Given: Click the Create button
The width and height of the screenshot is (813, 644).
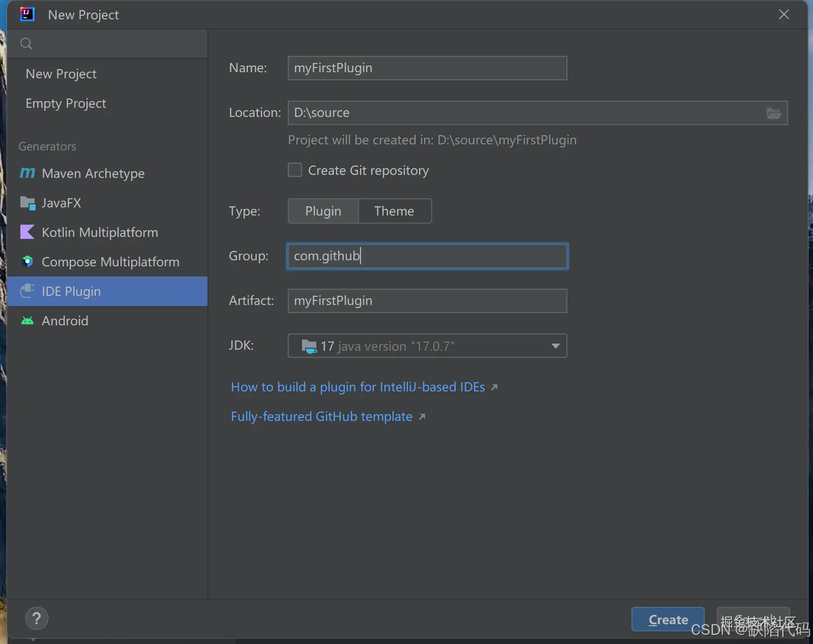Looking at the screenshot, I should tap(668, 620).
